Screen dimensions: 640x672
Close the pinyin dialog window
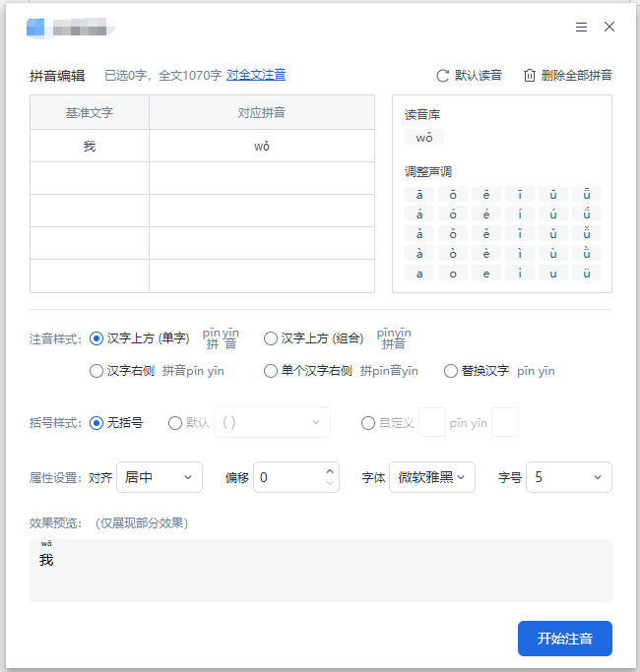click(609, 27)
